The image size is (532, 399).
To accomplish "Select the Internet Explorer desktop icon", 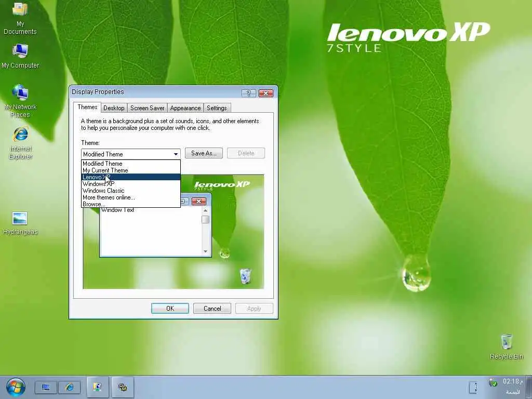I will pyautogui.click(x=20, y=143).
